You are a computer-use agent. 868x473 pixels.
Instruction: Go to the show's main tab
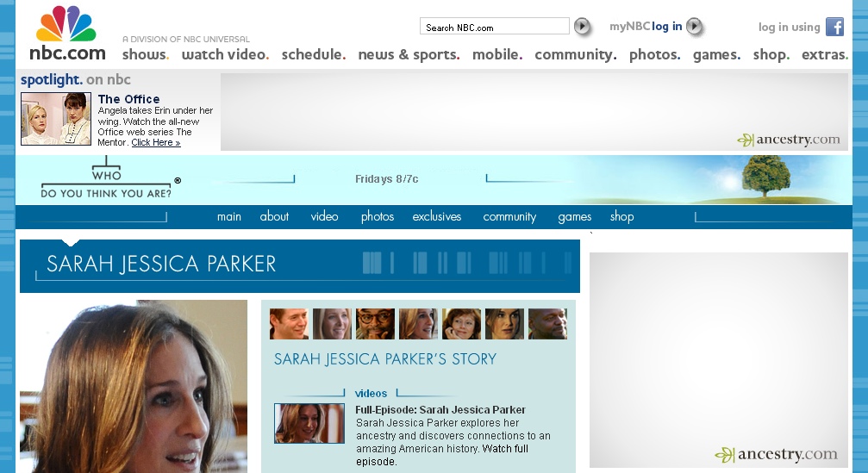229,217
